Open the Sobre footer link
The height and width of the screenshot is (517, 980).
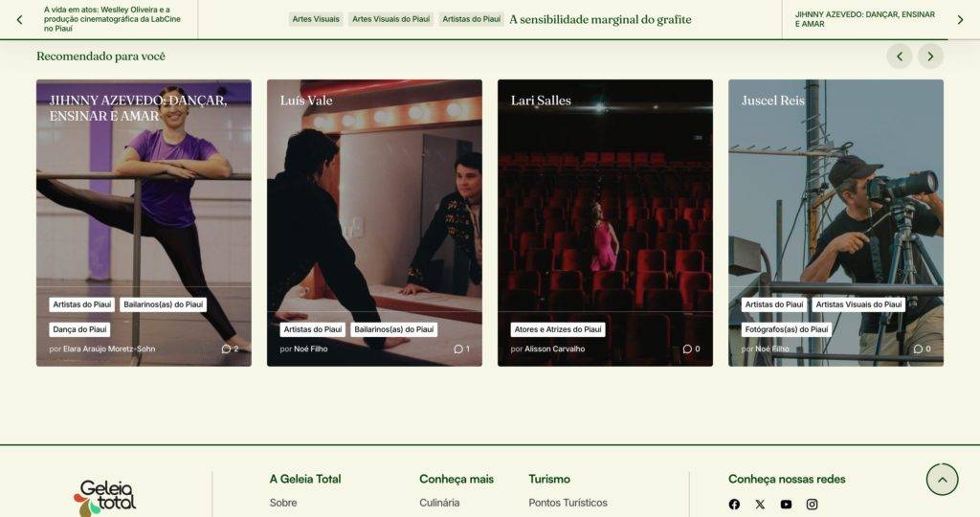click(283, 503)
